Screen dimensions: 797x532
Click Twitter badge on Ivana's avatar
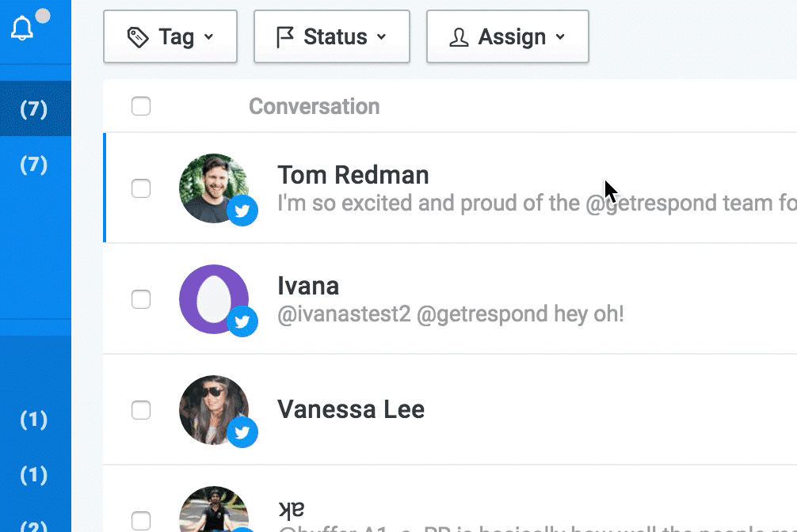(242, 321)
